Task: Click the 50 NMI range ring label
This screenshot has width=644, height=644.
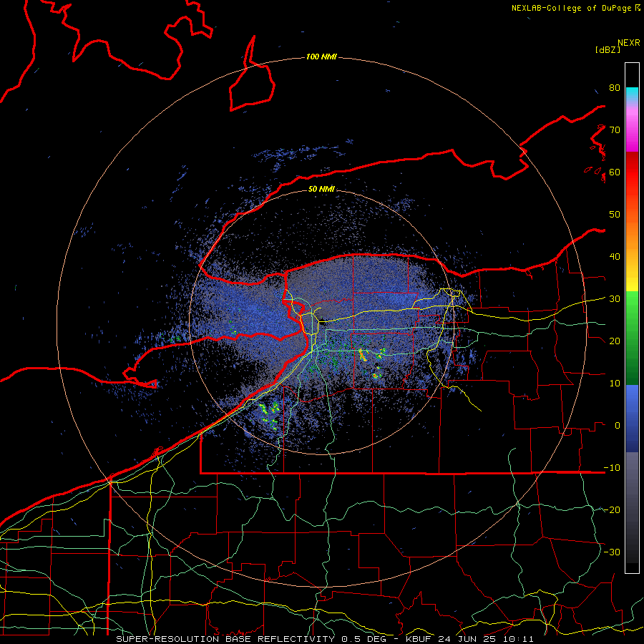Action: (x=321, y=189)
